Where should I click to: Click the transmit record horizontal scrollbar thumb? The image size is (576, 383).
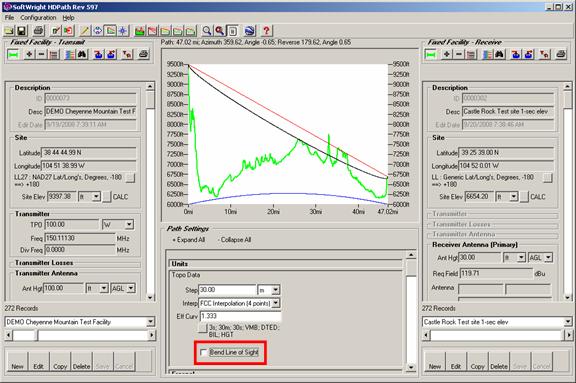[25, 335]
